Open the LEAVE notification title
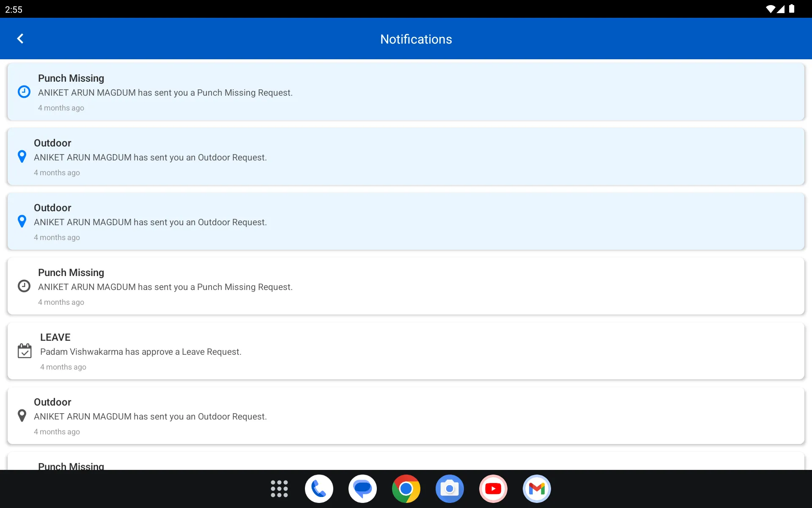 coord(55,337)
